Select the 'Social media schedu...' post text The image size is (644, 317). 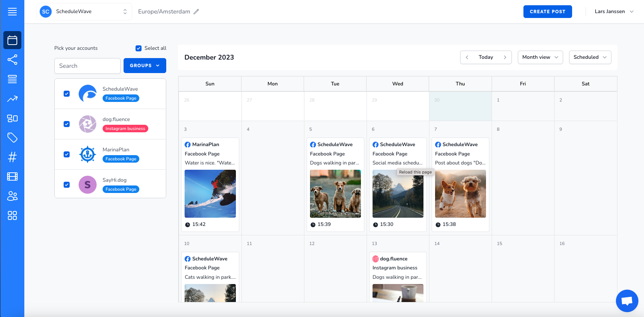397,163
